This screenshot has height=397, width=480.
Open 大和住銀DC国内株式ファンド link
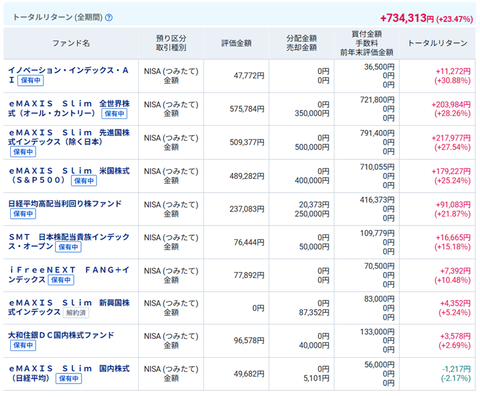(x=61, y=335)
